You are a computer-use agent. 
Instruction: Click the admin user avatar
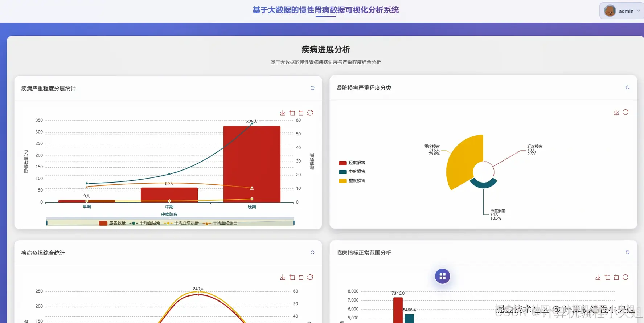610,11
